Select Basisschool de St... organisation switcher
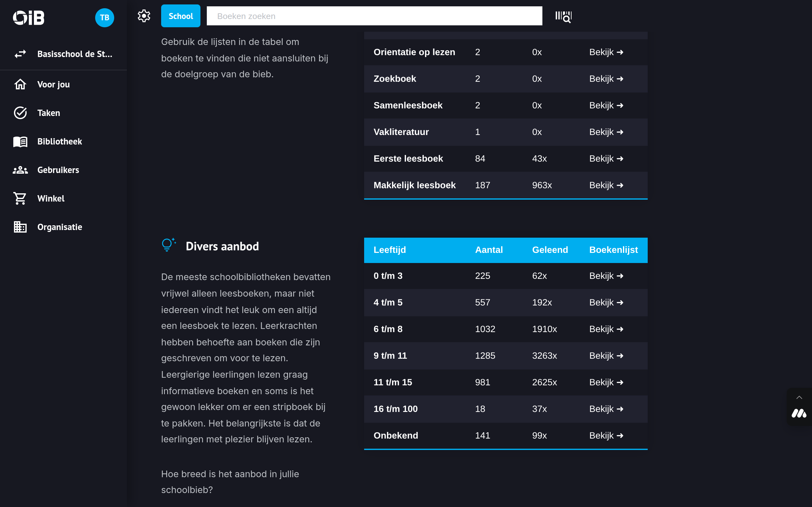Viewport: 812px width, 507px height. tap(75, 54)
